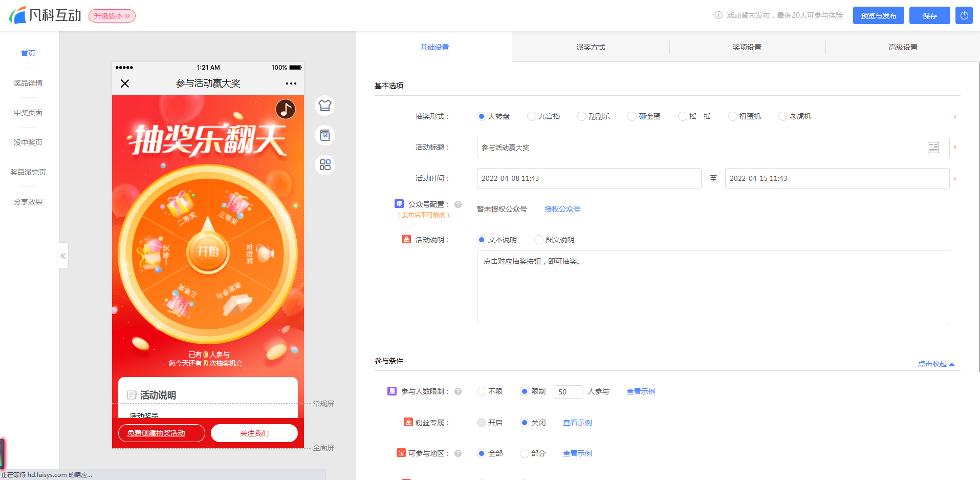Click the info icon before 活动暂未发布
Screen dimensions: 980x480
click(x=718, y=15)
